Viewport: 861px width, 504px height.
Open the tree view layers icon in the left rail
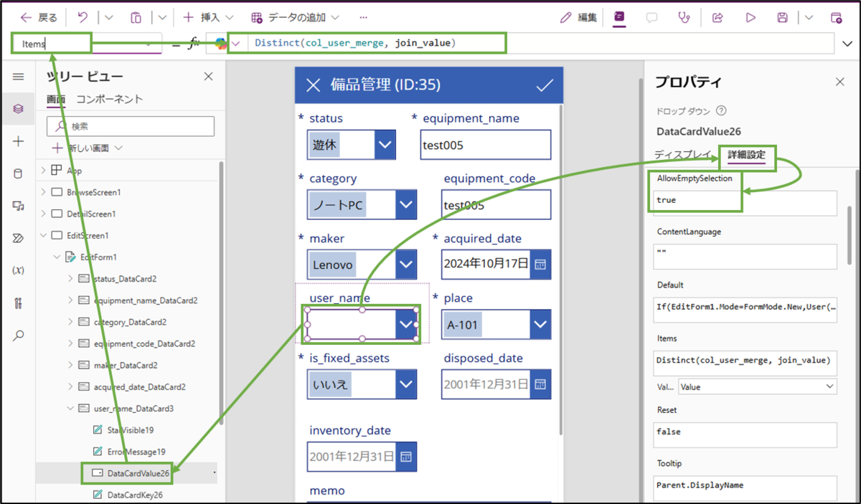coord(19,109)
